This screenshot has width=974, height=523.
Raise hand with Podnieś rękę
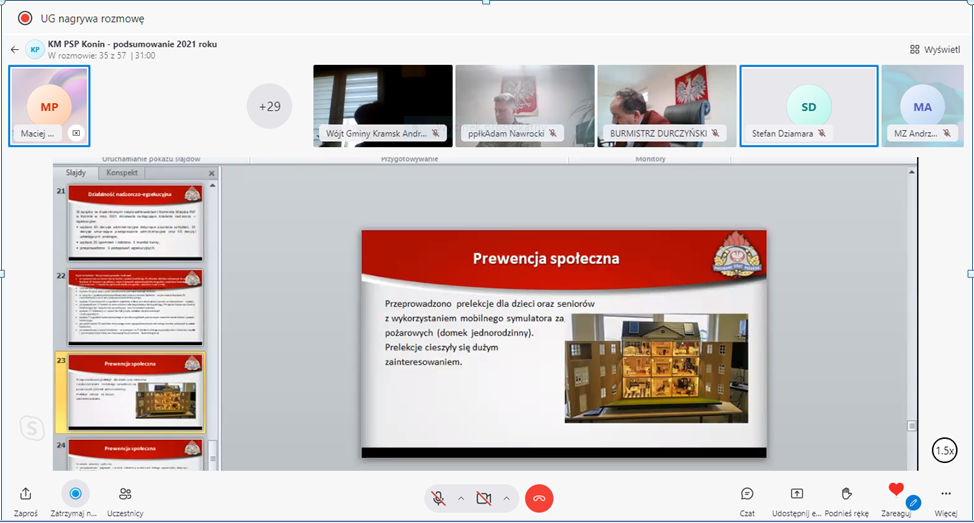click(x=846, y=494)
